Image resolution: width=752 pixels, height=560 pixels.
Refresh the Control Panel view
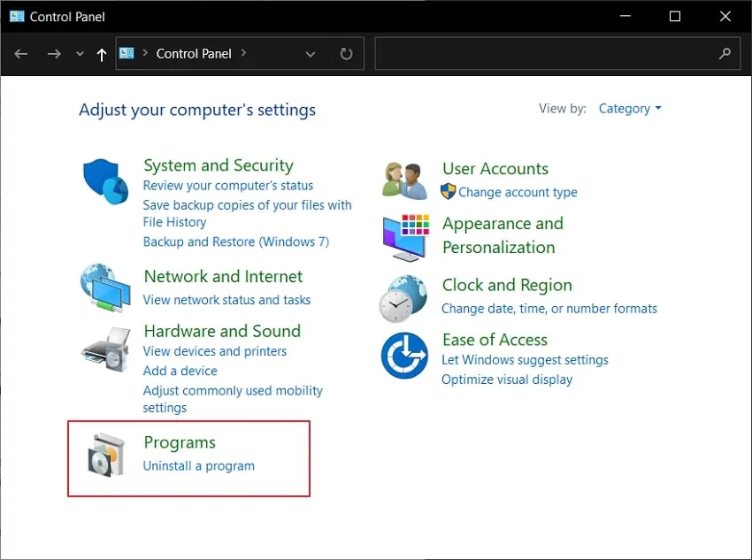[346, 54]
